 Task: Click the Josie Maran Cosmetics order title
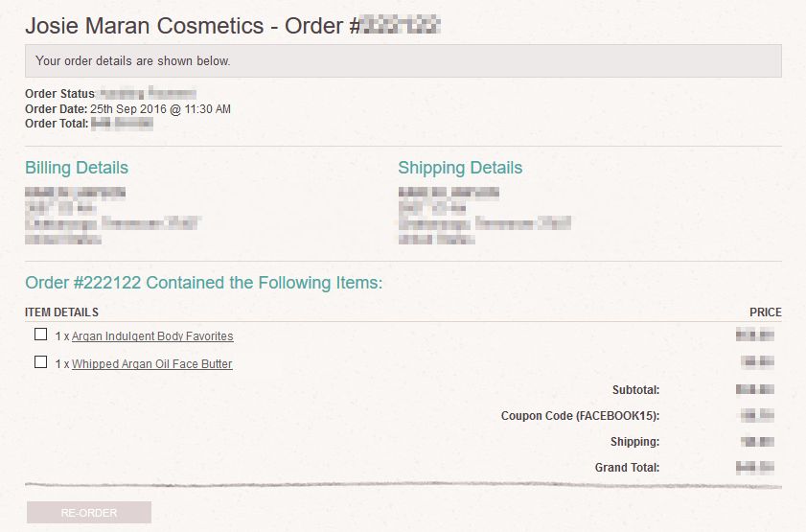pyautogui.click(x=232, y=26)
